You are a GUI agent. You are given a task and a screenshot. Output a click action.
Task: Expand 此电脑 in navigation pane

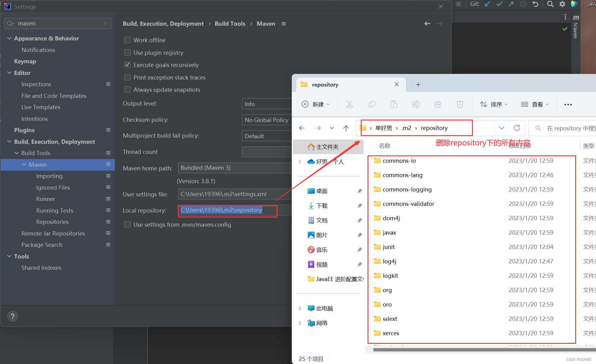click(300, 308)
